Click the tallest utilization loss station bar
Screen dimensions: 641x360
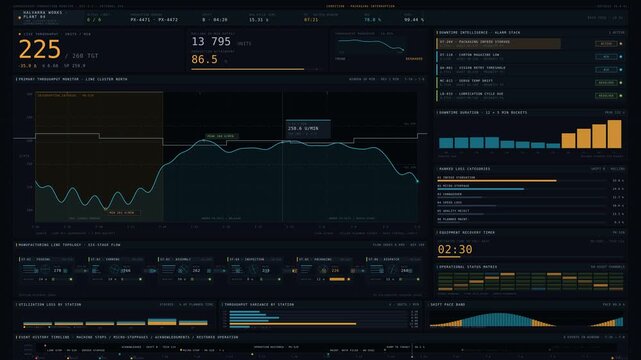pyautogui.click(x=162, y=322)
